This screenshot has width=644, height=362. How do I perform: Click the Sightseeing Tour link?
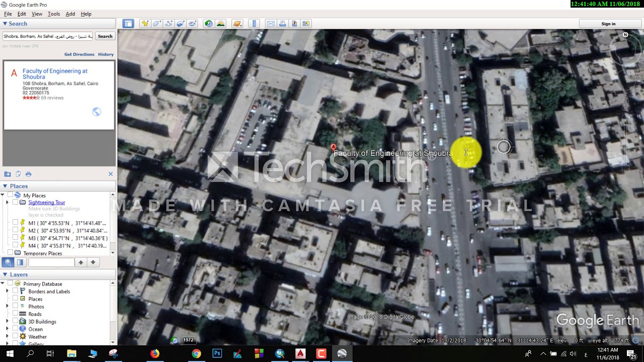point(47,202)
